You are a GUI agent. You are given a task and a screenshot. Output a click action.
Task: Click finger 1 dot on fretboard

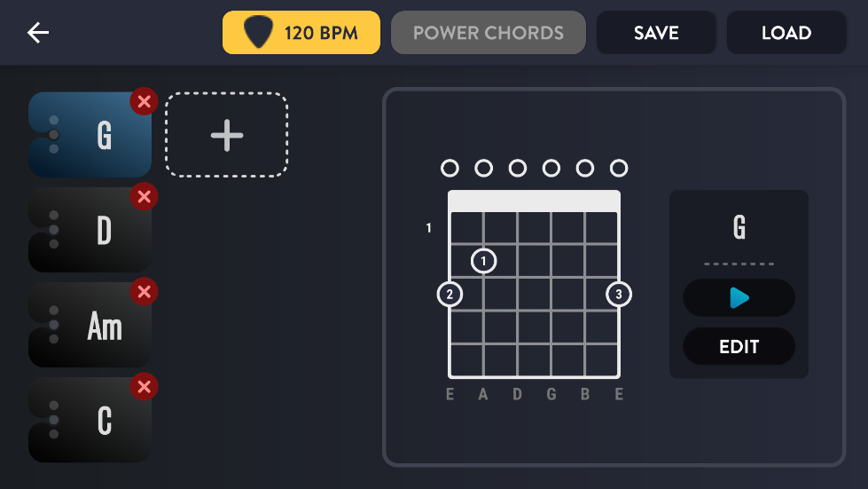(x=483, y=261)
